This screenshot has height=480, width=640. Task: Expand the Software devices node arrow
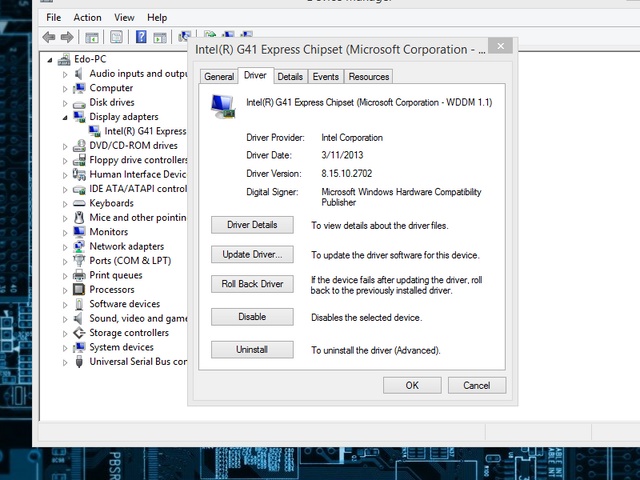(x=65, y=304)
